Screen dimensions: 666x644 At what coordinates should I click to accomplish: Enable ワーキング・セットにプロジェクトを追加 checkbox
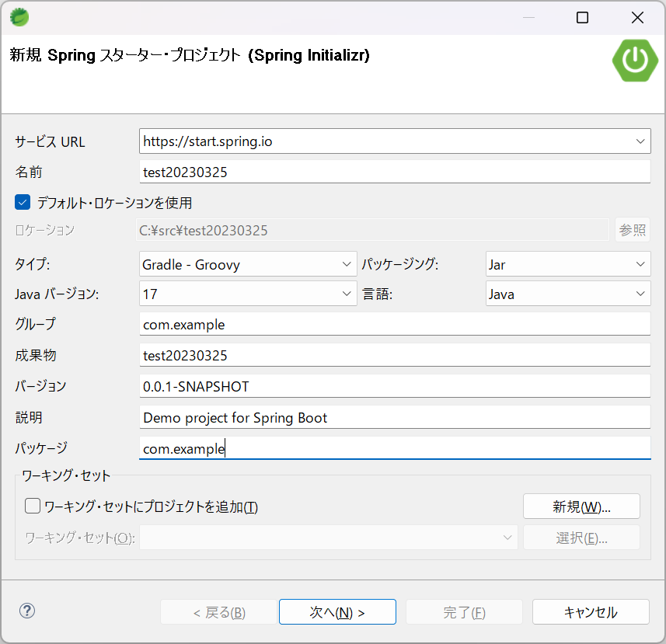tap(33, 506)
